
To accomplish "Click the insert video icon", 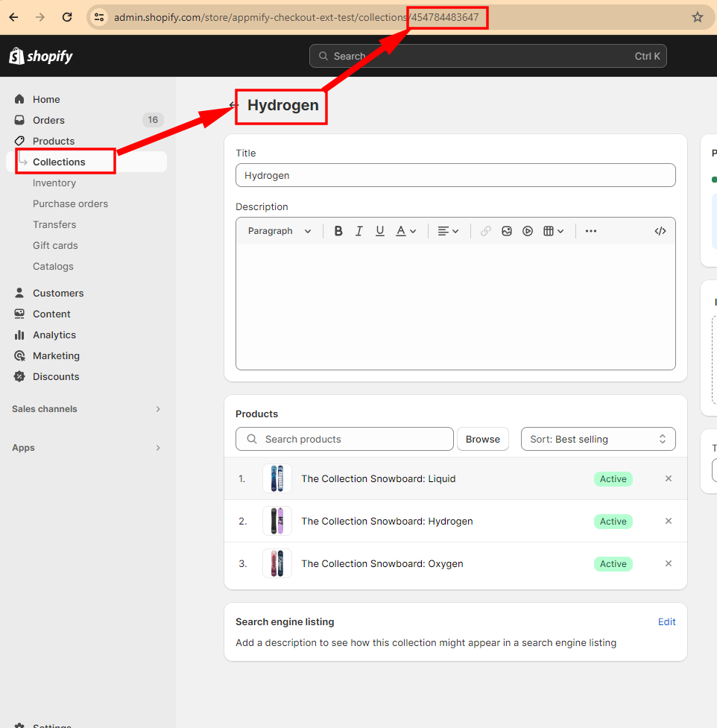I will (528, 231).
